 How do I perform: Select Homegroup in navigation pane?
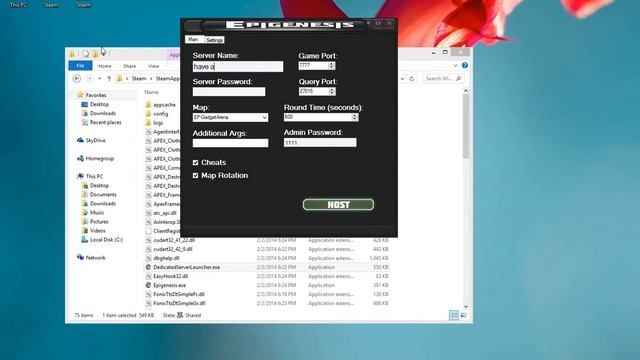100,158
